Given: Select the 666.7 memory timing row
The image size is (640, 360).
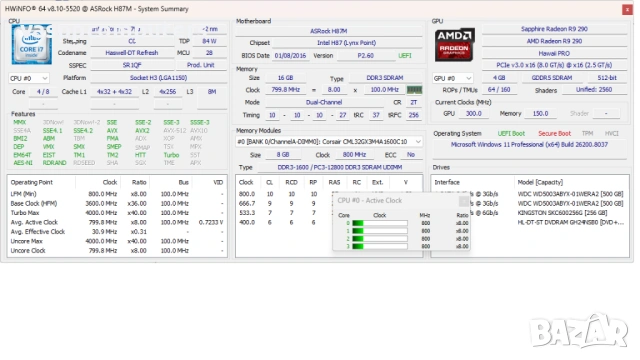Looking at the screenshot, I should pyautogui.click(x=284, y=204).
